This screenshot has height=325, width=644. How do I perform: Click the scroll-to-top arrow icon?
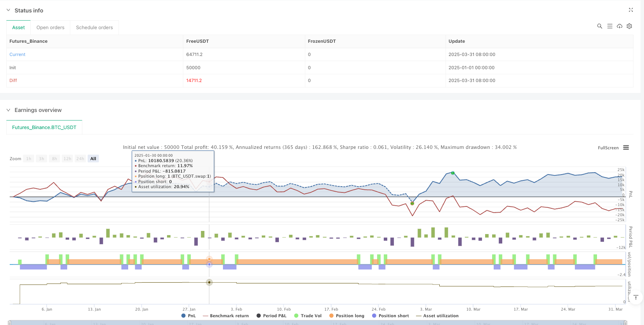[636, 298]
